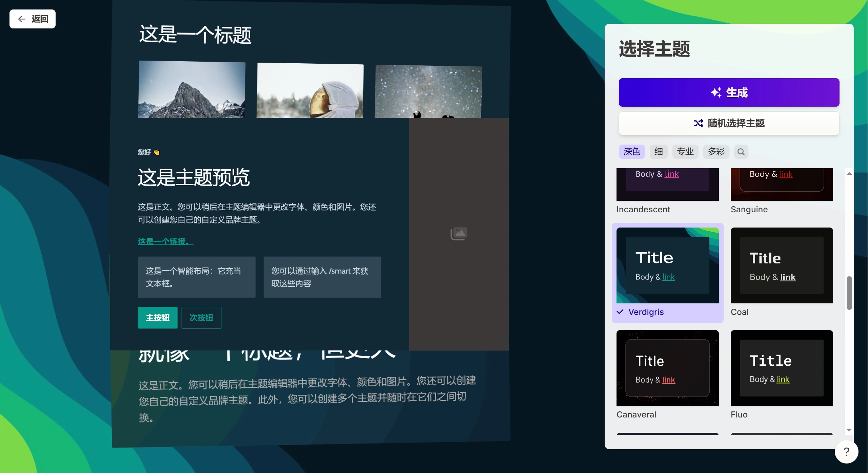Click the sparkle icon on 生成
868x473 pixels.
coord(716,92)
